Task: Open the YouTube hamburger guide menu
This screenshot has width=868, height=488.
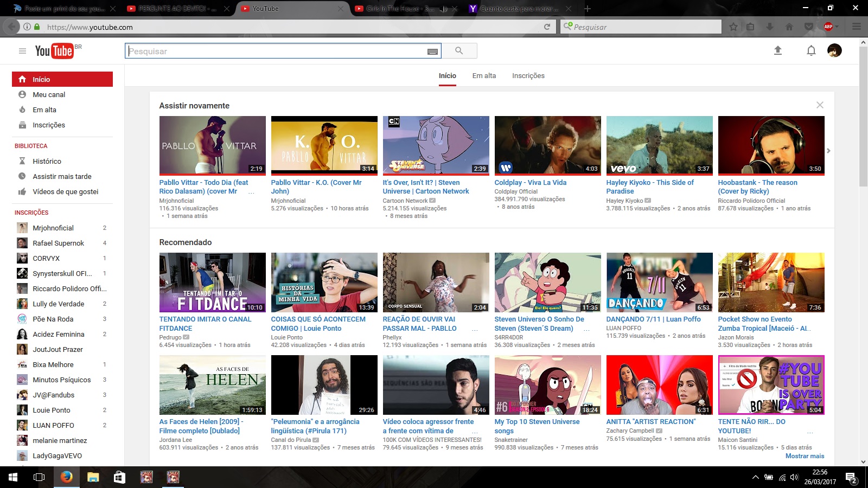Action: 22,51
